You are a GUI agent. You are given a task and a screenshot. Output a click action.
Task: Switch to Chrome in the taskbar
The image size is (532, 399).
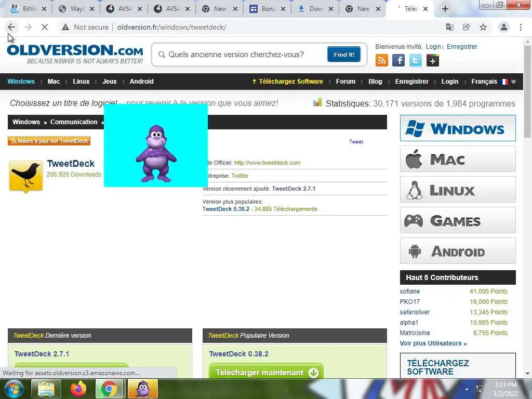[109, 389]
